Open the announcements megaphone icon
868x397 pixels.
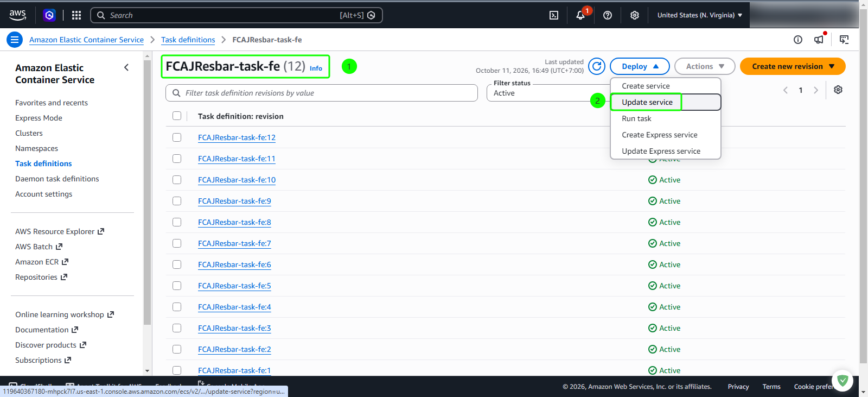pos(819,40)
